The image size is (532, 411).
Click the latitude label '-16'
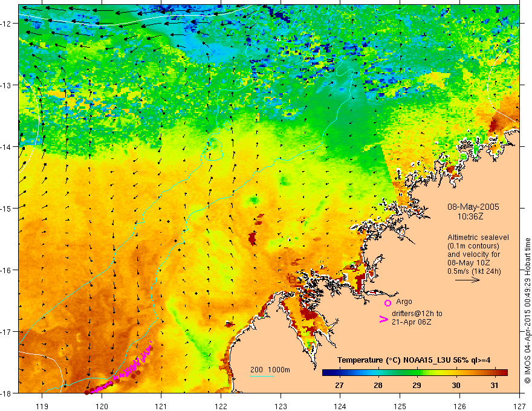[7, 270]
